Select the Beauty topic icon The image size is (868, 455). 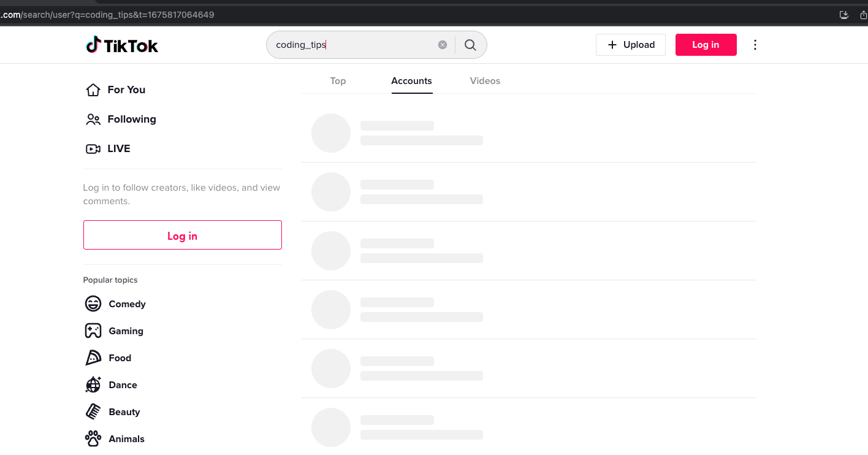click(x=93, y=411)
